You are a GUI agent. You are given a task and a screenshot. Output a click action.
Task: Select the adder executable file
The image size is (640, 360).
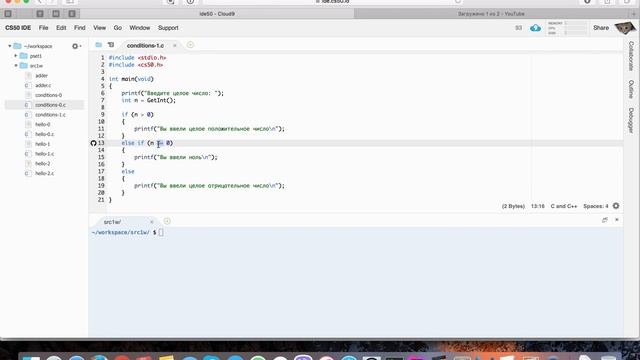click(x=41, y=76)
